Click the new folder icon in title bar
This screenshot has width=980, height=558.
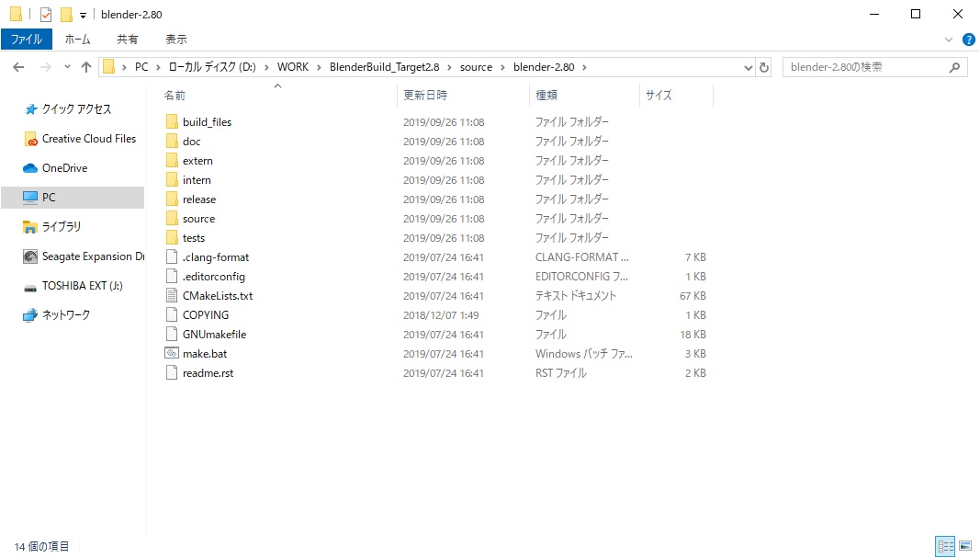[66, 15]
